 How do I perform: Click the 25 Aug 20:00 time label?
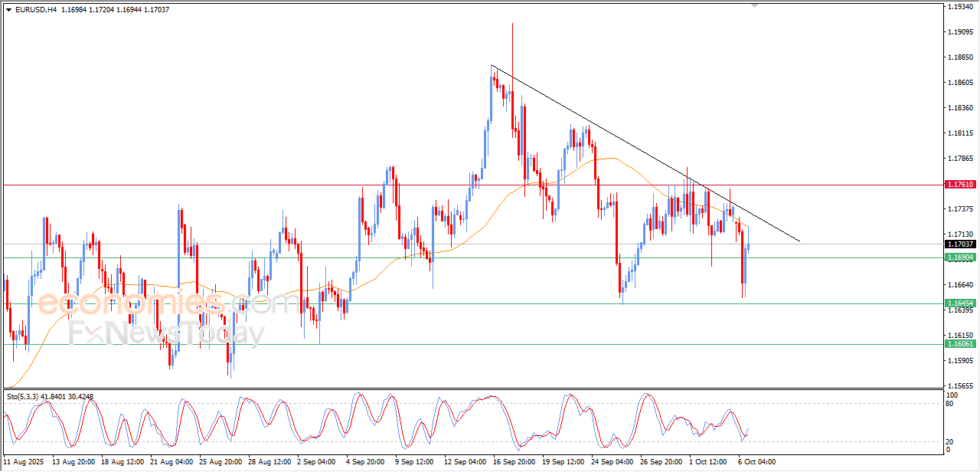point(220,462)
